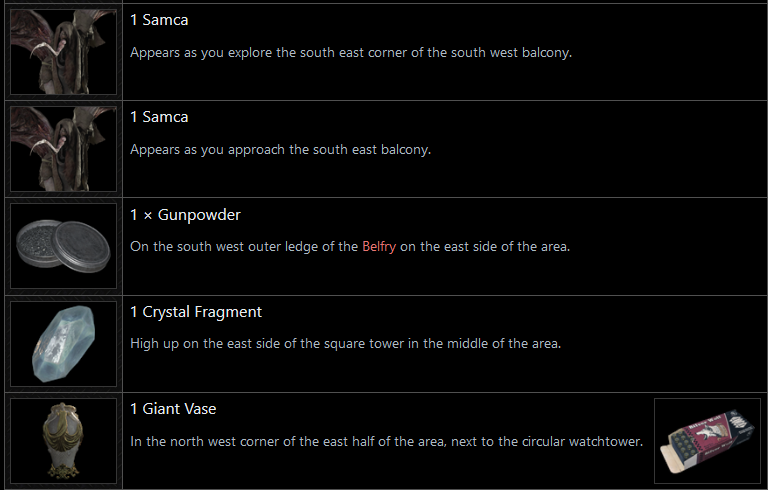This screenshot has height=490, width=768.
Task: Click the Samca image beside the south east balcony entry
Action: (x=63, y=148)
